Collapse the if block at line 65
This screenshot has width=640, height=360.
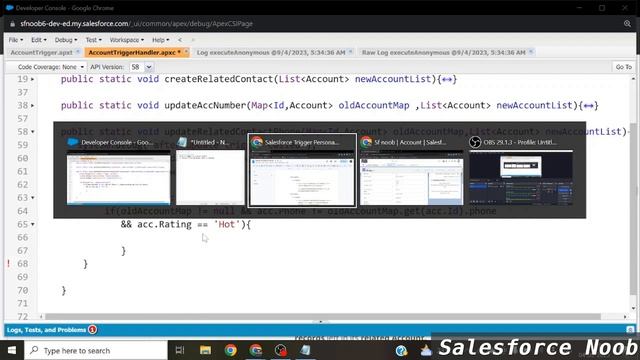[x=33, y=224]
